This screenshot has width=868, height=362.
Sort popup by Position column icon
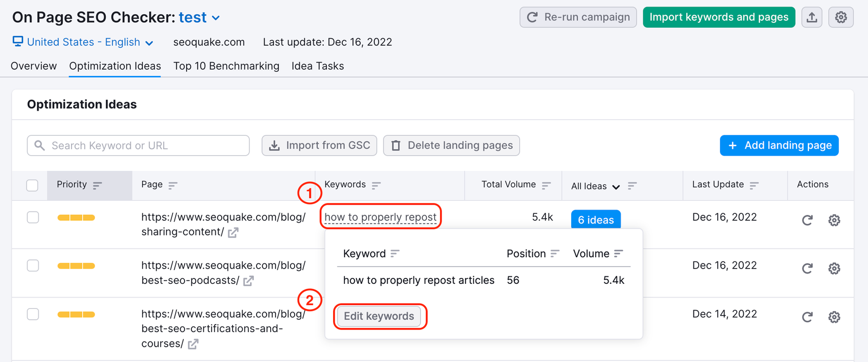[x=554, y=253]
